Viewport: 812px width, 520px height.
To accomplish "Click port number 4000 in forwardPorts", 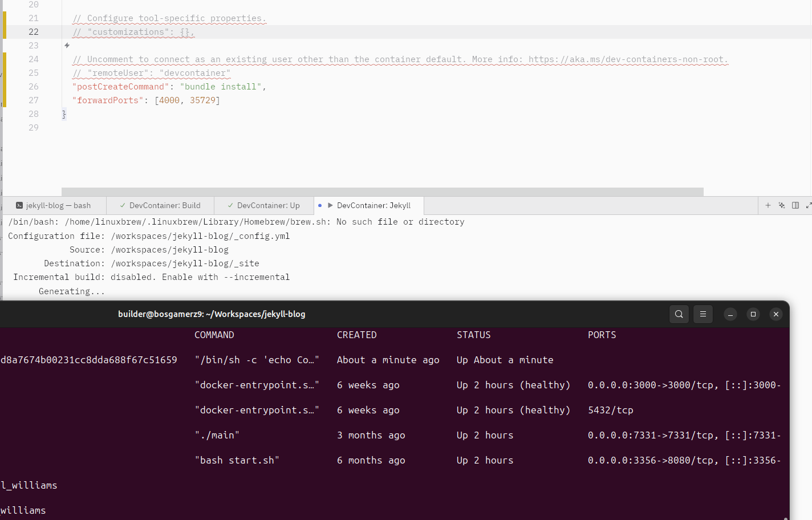I will (x=169, y=100).
